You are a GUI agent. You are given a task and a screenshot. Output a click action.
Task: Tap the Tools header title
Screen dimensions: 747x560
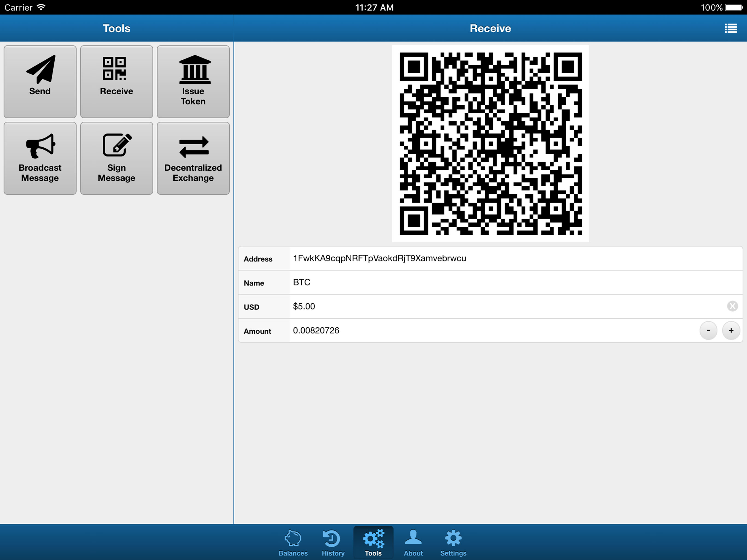[116, 28]
